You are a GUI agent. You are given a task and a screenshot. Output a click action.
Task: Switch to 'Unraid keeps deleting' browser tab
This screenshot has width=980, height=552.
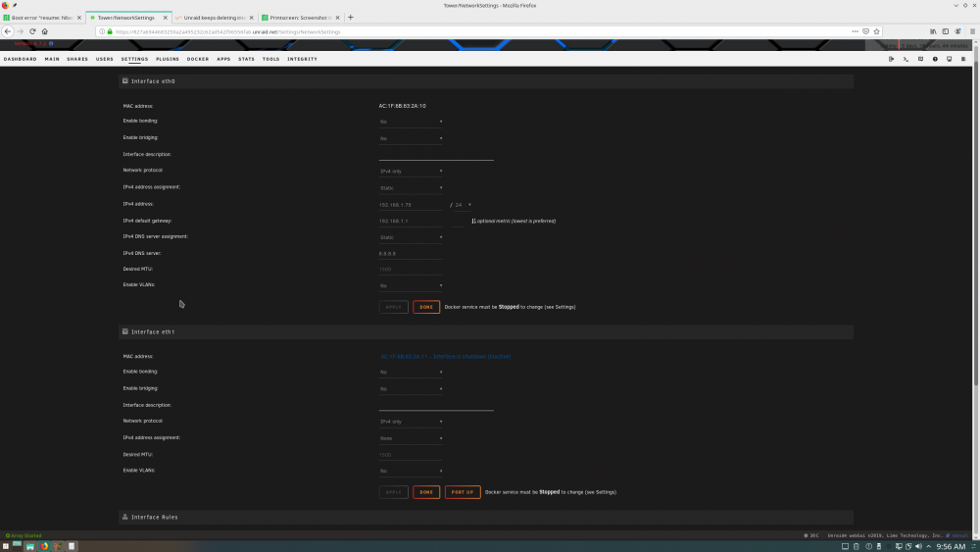point(214,18)
